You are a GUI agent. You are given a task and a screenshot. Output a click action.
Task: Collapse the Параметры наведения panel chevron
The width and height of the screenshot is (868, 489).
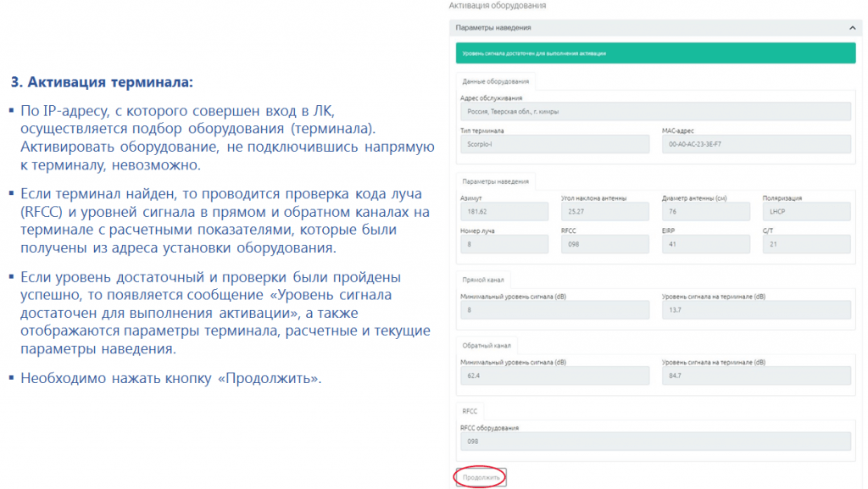[x=852, y=28]
